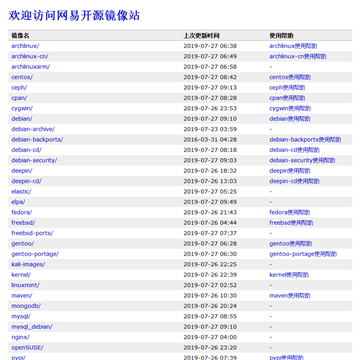The width and height of the screenshot is (360, 360).
Task: Click the 上次更新时间 column header
Action: tap(202, 35)
